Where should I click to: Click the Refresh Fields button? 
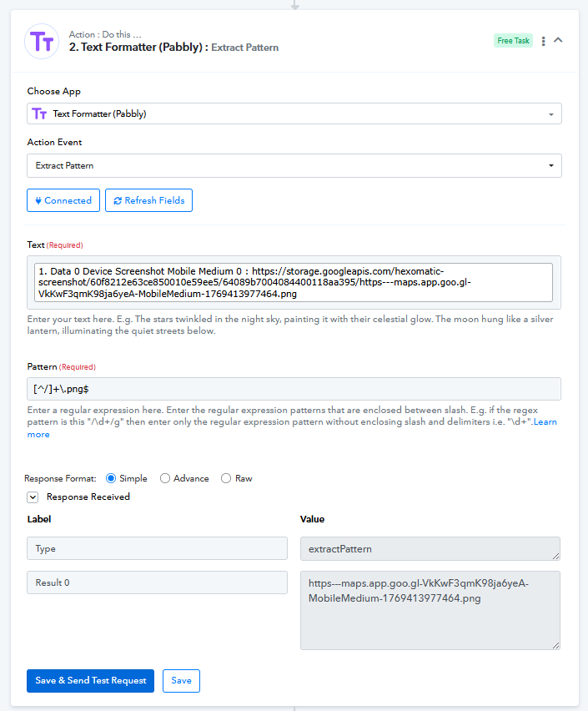pos(148,200)
